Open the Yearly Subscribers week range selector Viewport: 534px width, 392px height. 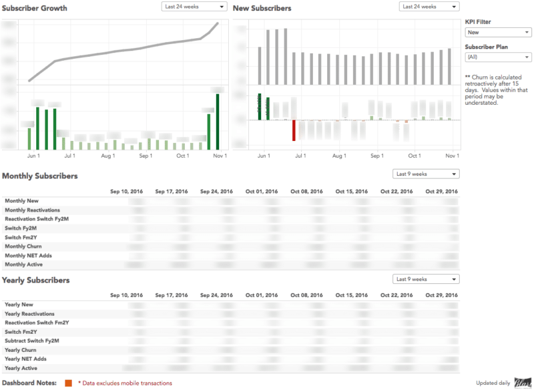tap(426, 278)
